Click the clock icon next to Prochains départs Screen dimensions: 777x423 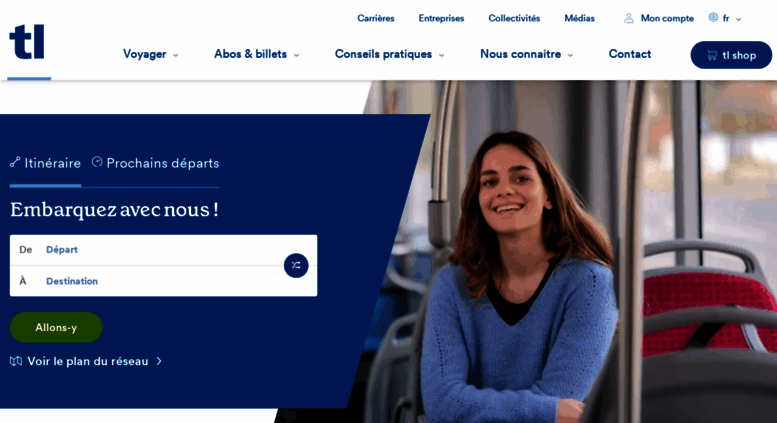97,161
